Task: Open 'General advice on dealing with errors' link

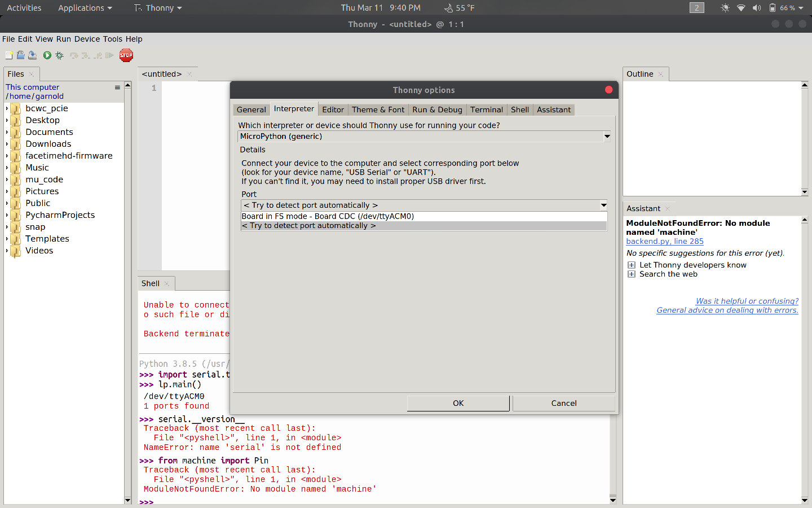Action: [727, 310]
